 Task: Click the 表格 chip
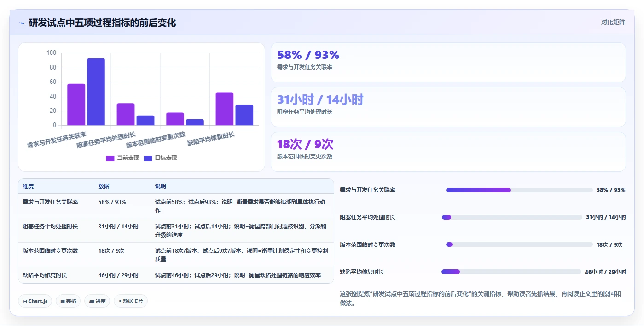pos(68,301)
